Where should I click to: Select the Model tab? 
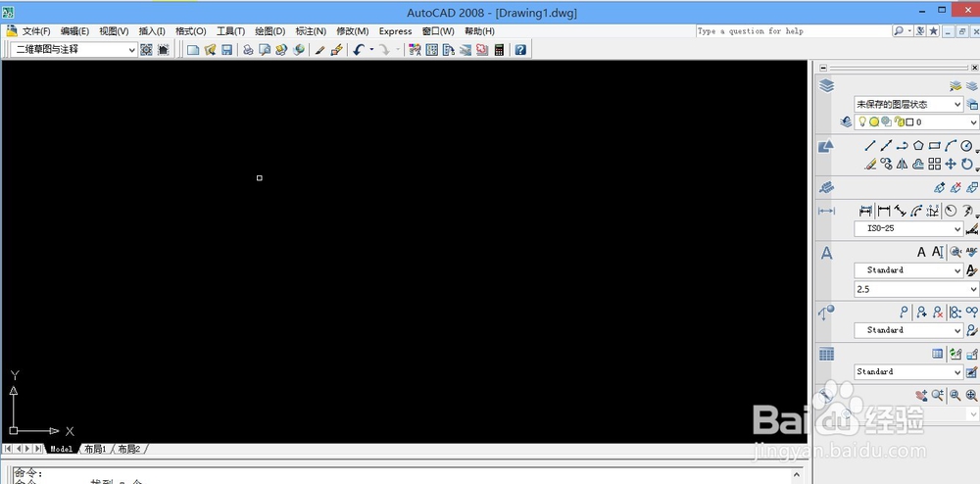click(x=61, y=449)
